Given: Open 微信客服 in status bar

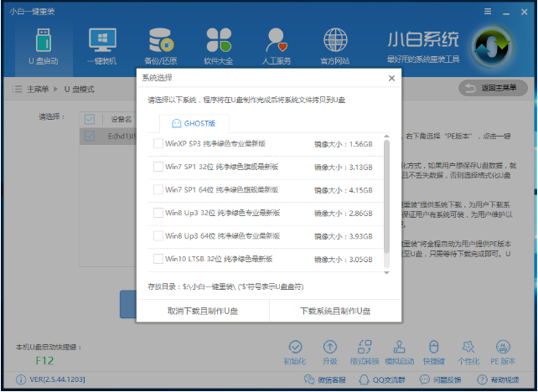Looking at the screenshot, I should tap(324, 379).
